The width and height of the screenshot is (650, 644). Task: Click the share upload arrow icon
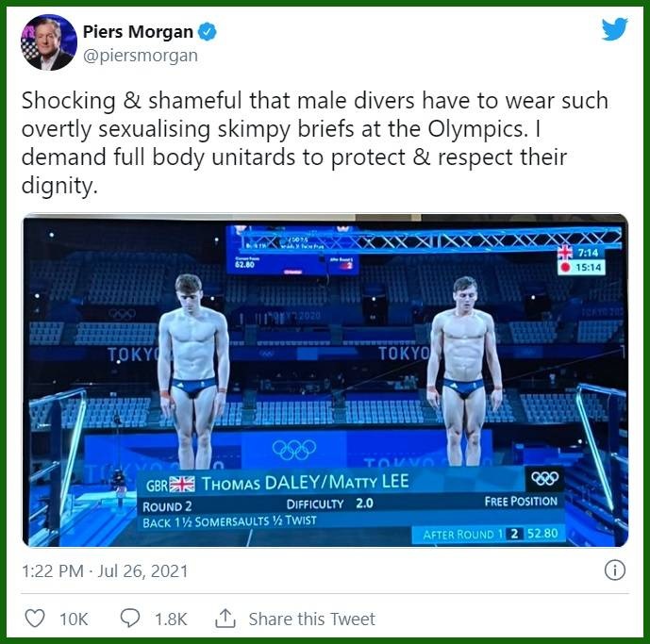coord(225,618)
